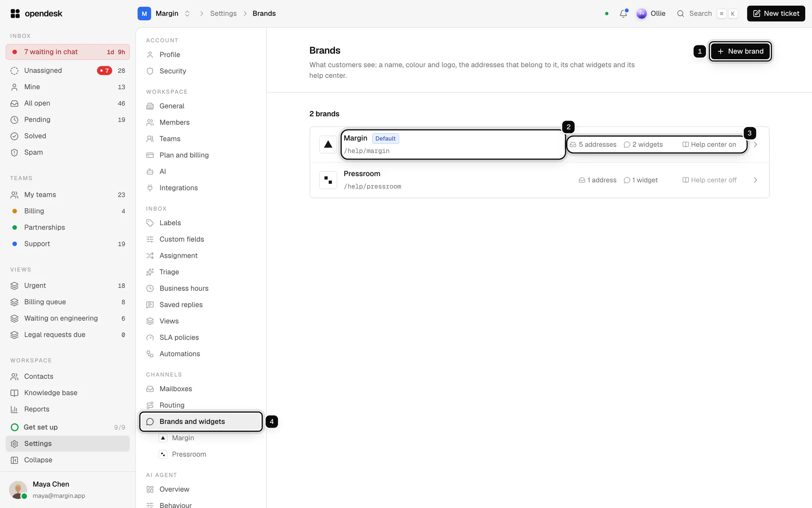Open the Support team with blue dot
Screen dimensions: 812x508
(x=68, y=244)
